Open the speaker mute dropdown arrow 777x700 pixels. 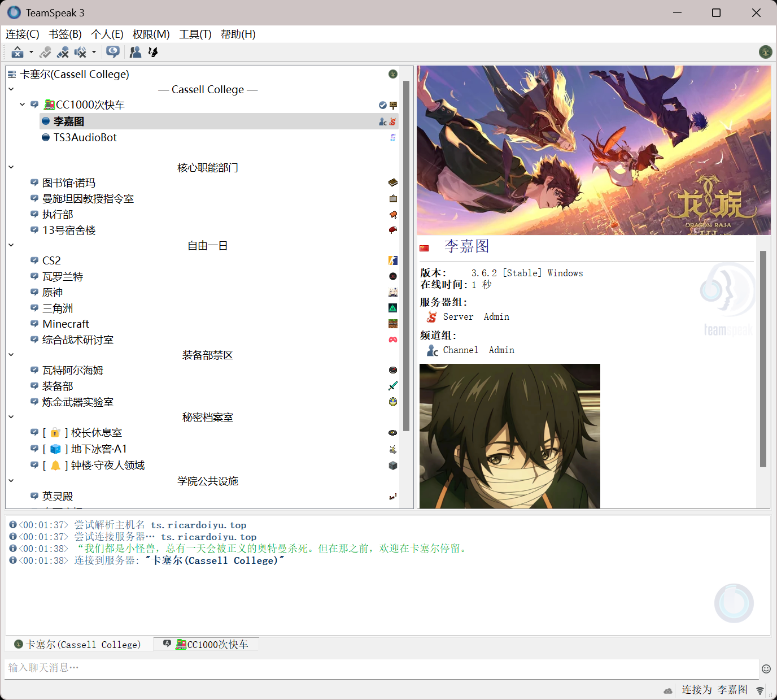click(94, 53)
